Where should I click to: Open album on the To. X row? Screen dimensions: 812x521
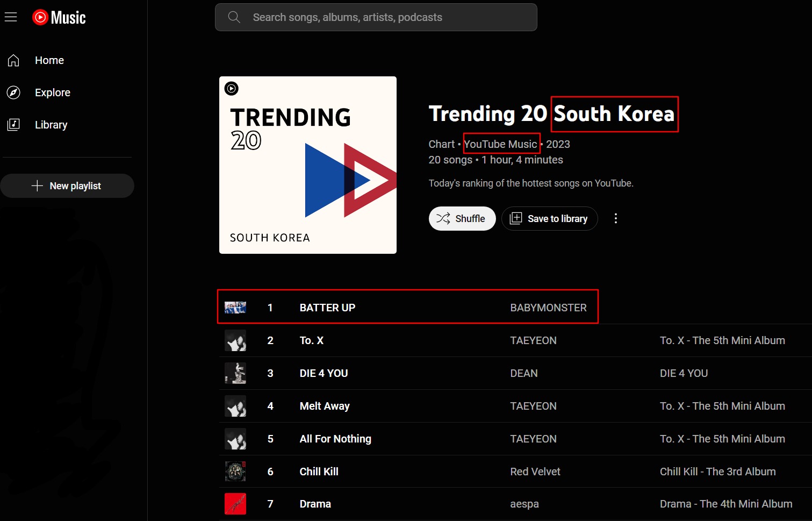[x=722, y=340]
